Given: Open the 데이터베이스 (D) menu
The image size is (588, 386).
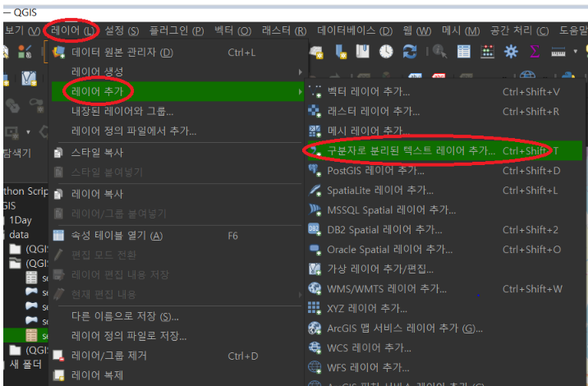Looking at the screenshot, I should 355,30.
